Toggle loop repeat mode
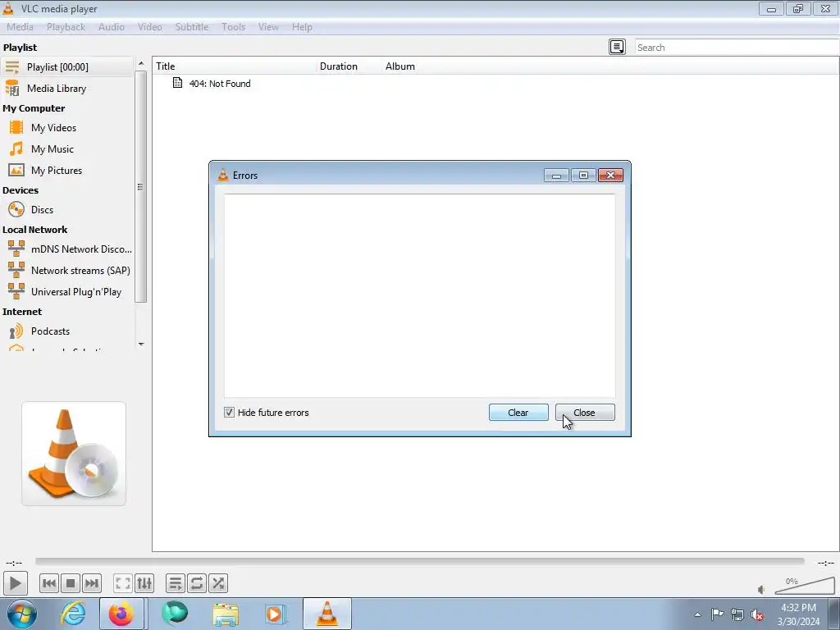Screen dimensions: 840x630 coord(197,583)
